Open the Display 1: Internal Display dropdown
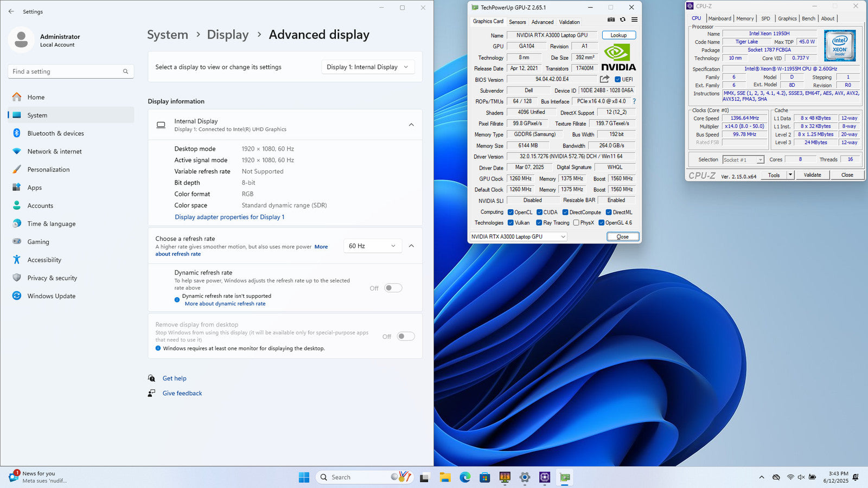Image resolution: width=868 pixels, height=488 pixels. 368,67
